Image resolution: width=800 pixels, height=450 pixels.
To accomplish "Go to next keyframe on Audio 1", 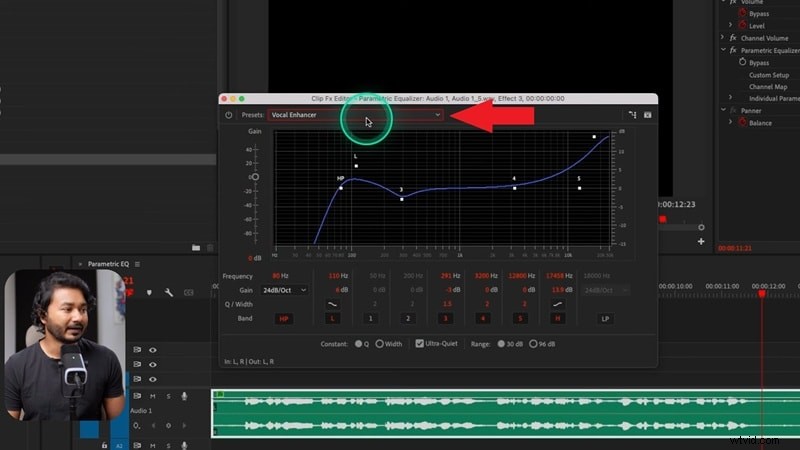I will (184, 426).
